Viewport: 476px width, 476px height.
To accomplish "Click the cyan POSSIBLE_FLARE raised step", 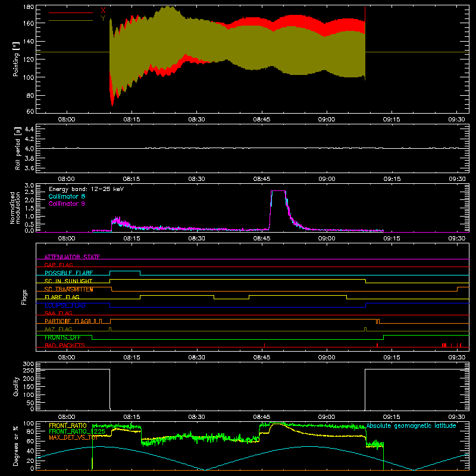I will [x=125, y=271].
